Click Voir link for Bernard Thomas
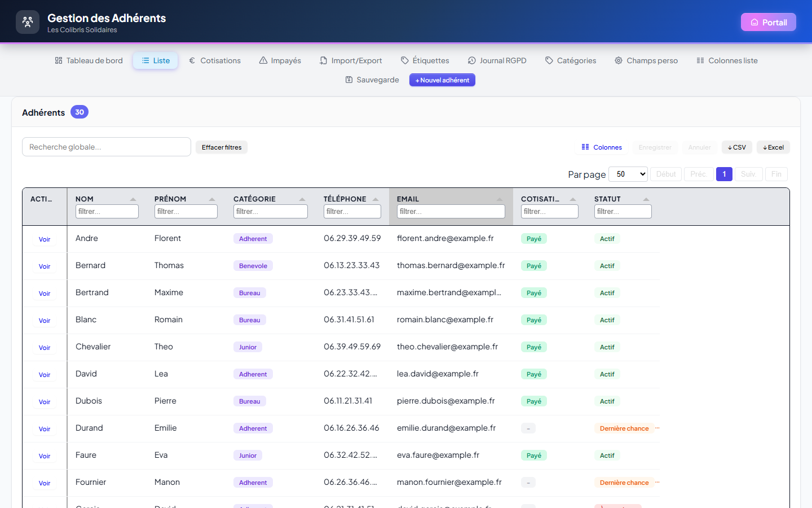The width and height of the screenshot is (812, 508). pyautogui.click(x=45, y=266)
